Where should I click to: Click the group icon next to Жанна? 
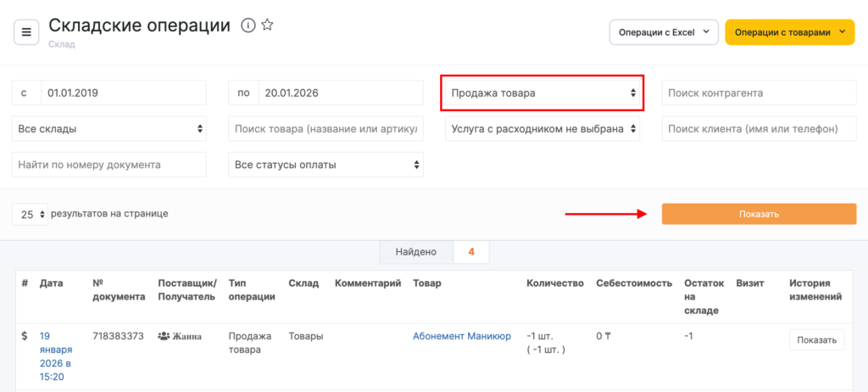click(164, 336)
